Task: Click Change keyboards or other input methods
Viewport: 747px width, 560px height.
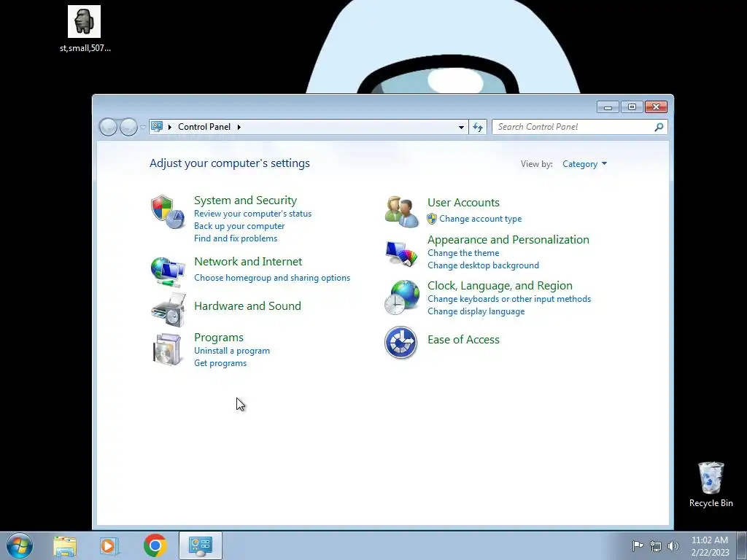Action: tap(508, 299)
